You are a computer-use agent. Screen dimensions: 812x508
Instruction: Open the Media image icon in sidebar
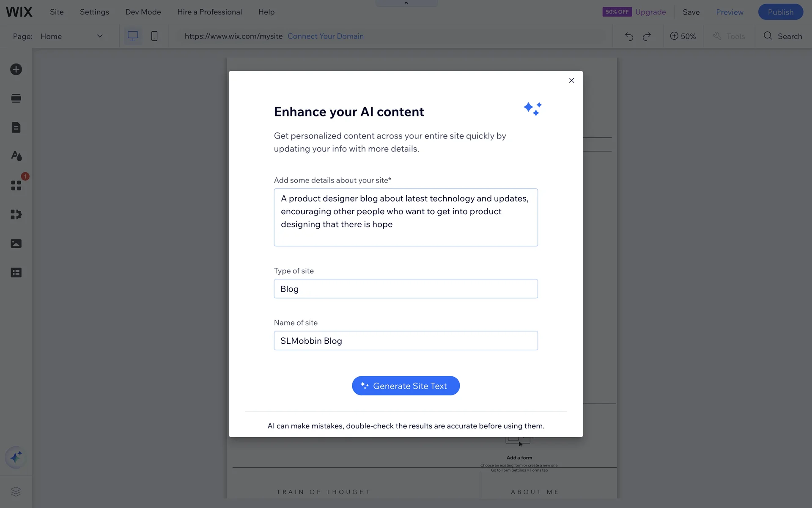[x=16, y=243]
